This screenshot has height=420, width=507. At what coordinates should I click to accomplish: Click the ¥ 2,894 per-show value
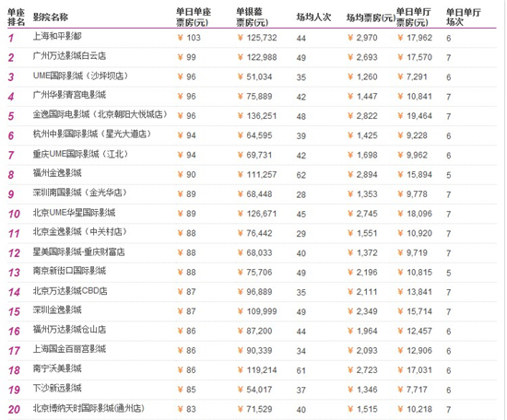[362, 174]
